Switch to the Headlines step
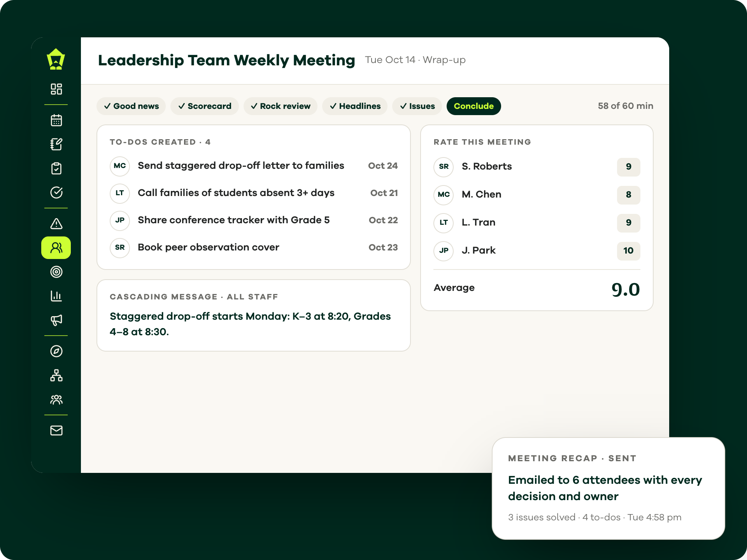Viewport: 747px width, 560px height. point(355,106)
